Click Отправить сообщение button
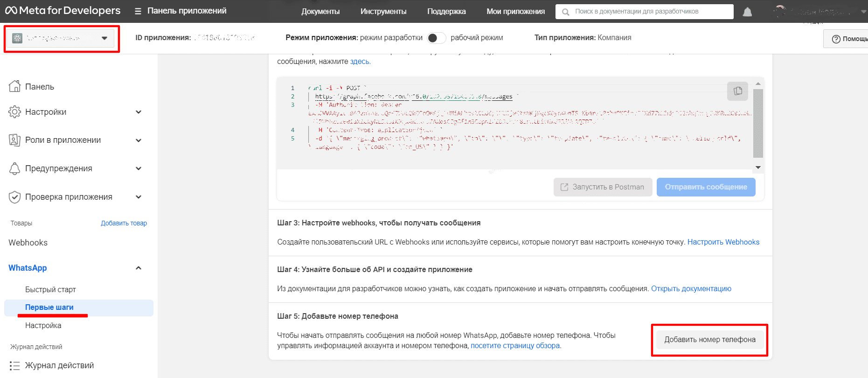Viewport: 868px width, 378px height. (x=706, y=187)
